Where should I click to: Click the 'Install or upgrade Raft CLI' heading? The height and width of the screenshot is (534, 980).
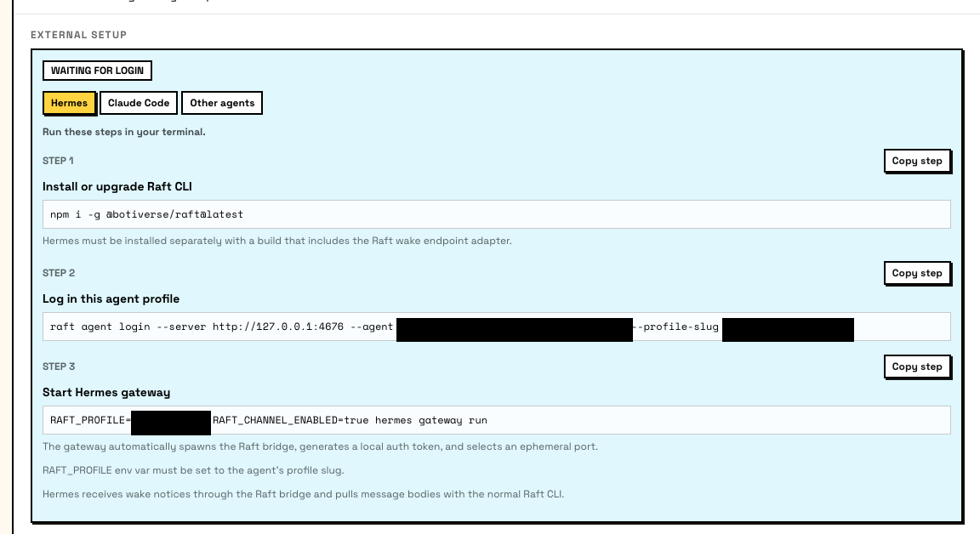click(x=117, y=187)
